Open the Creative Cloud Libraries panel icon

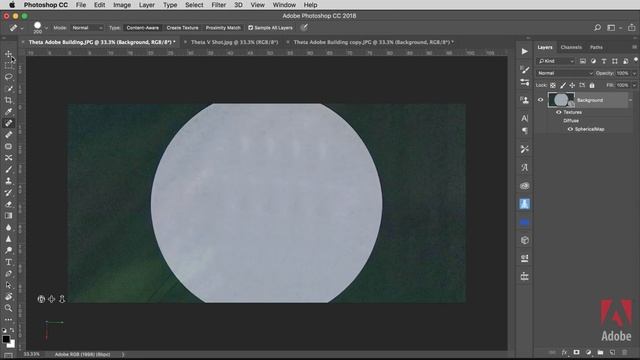point(524,186)
